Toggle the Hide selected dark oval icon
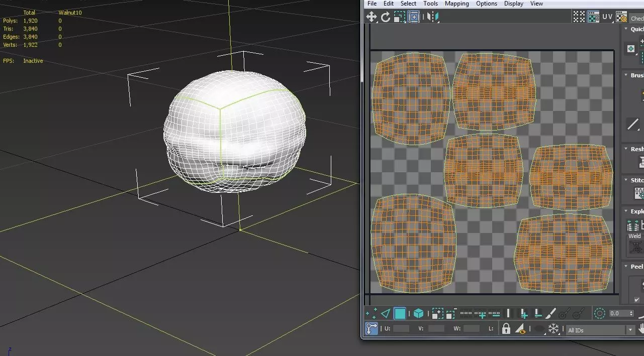The width and height of the screenshot is (644, 356). 538,329
